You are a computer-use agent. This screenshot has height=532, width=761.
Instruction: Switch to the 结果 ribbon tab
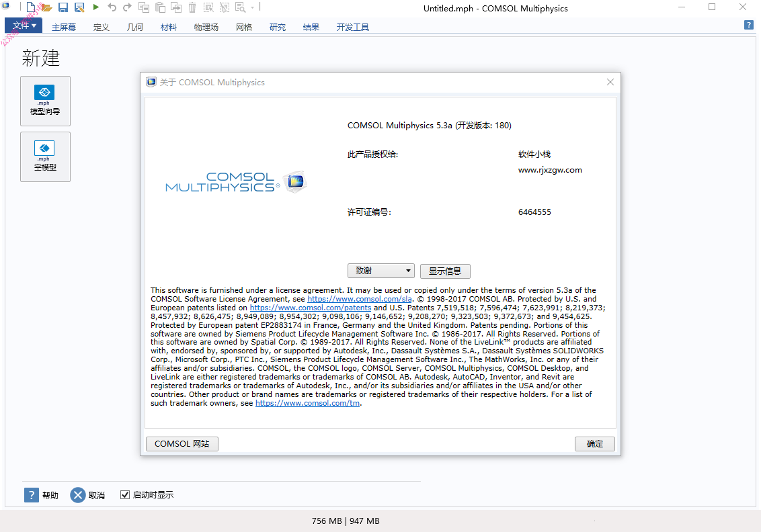(x=311, y=27)
